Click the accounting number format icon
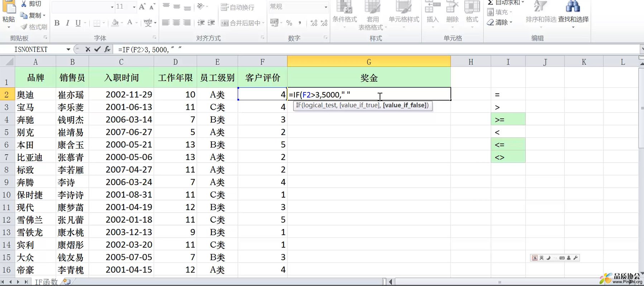The image size is (644, 286). [274, 23]
